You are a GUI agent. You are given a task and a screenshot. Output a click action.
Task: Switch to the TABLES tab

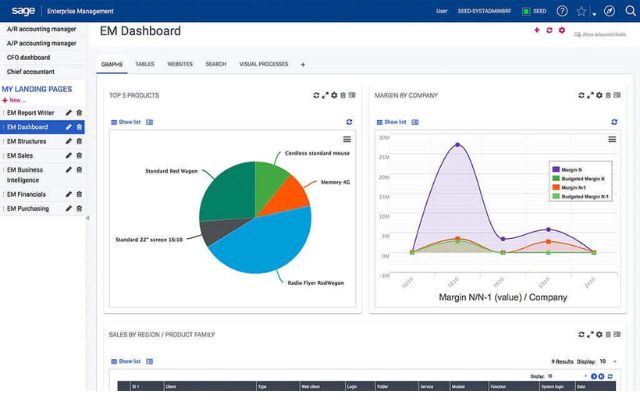tap(144, 64)
